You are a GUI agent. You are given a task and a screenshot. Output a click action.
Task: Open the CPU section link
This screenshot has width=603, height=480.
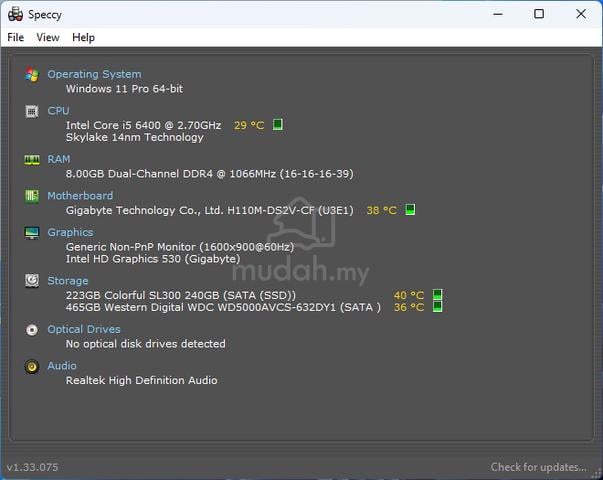point(58,111)
